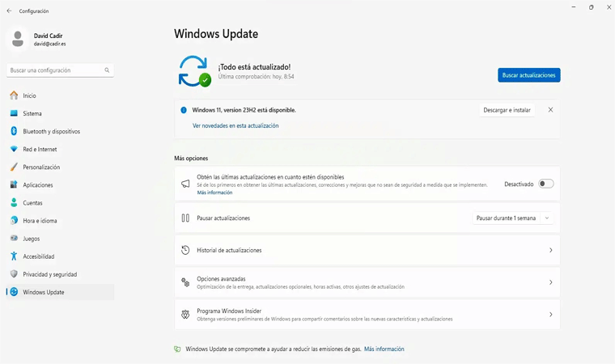Expand the Historial de actualizaciones chevron
This screenshot has height=364, width=615.
551,250
